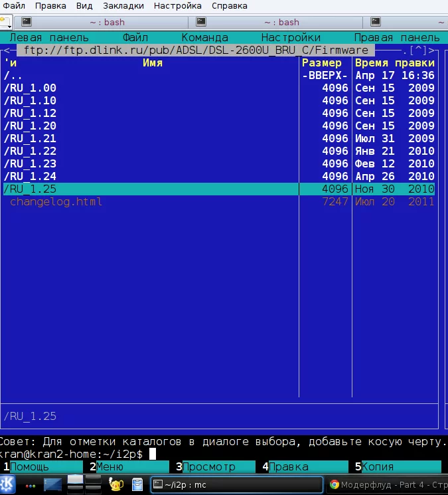Image resolution: width=448 pixels, height=495 pixels.
Task: Sort by the Имя column header
Action: (152, 63)
